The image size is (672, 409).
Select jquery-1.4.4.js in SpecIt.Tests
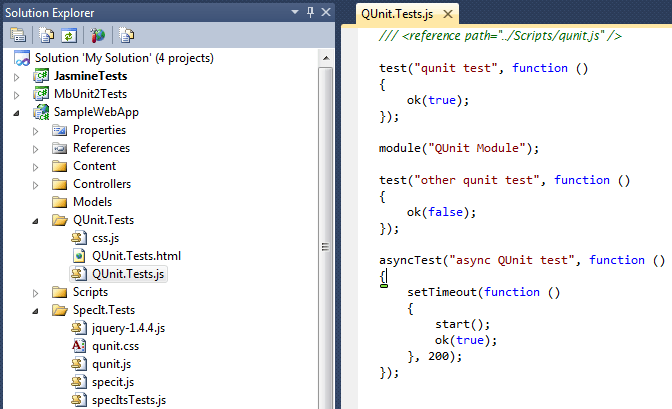[x=129, y=328]
